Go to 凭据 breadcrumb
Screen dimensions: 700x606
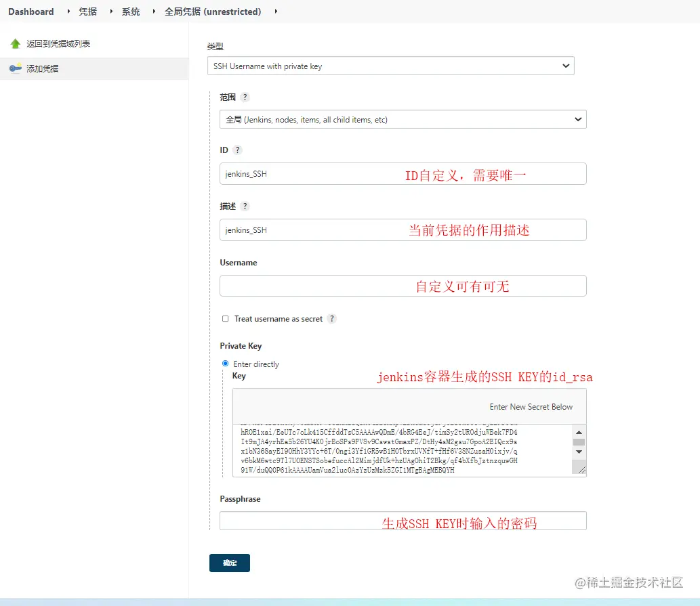pos(88,12)
